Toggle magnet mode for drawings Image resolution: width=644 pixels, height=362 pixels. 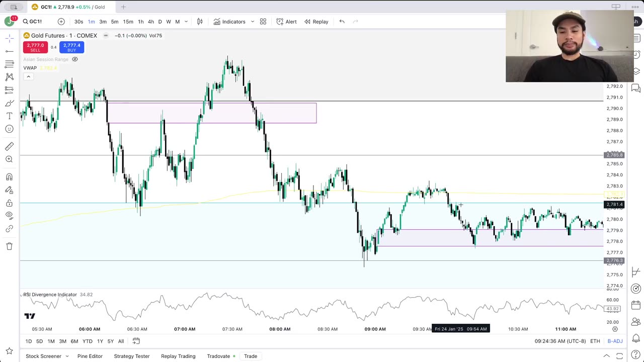click(10, 177)
